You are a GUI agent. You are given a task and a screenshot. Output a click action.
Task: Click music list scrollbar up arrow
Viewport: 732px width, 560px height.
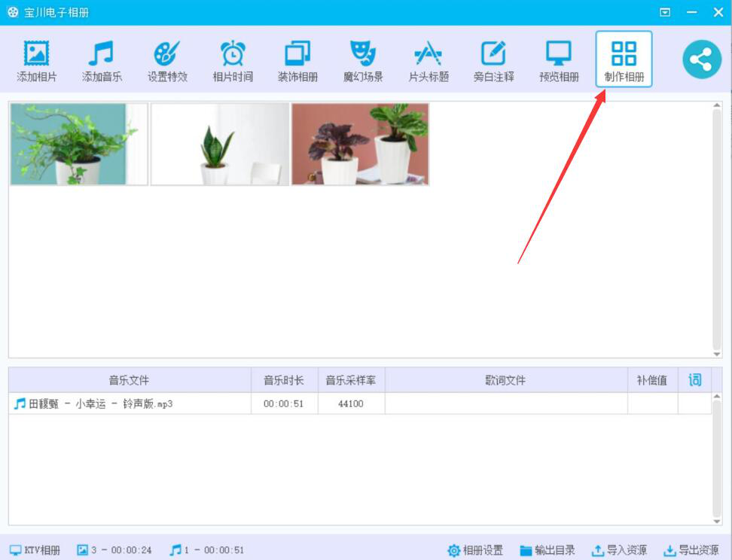coord(717,397)
